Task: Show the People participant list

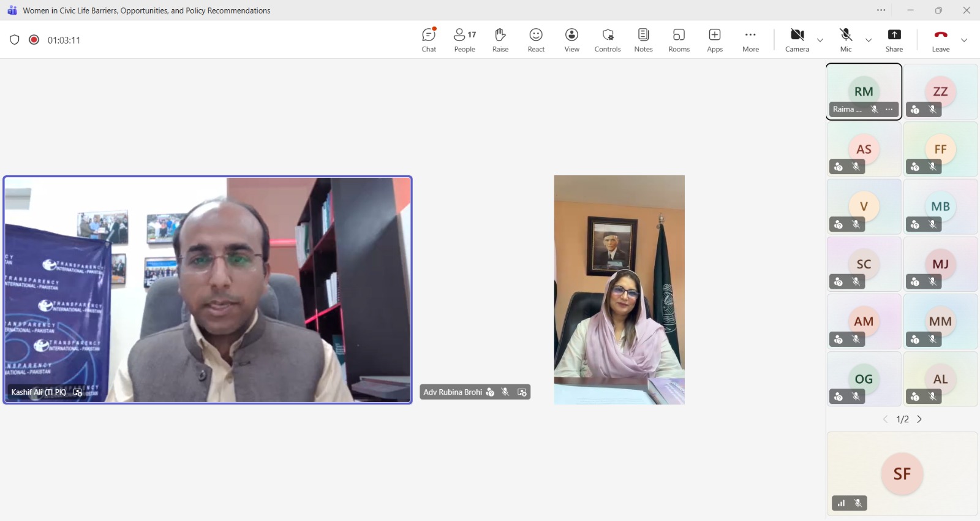Action: coord(464,40)
